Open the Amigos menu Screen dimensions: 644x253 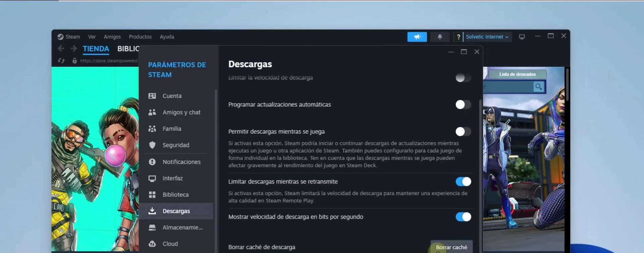pos(112,37)
